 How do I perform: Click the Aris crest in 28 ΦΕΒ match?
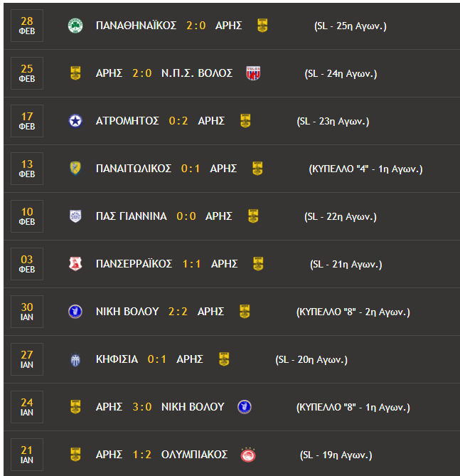(x=262, y=26)
